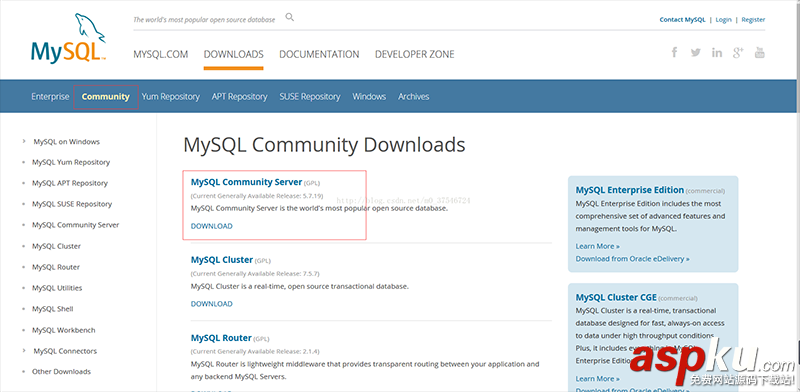
Task: Go to MYSQL.COM in top navigation
Action: tap(161, 54)
